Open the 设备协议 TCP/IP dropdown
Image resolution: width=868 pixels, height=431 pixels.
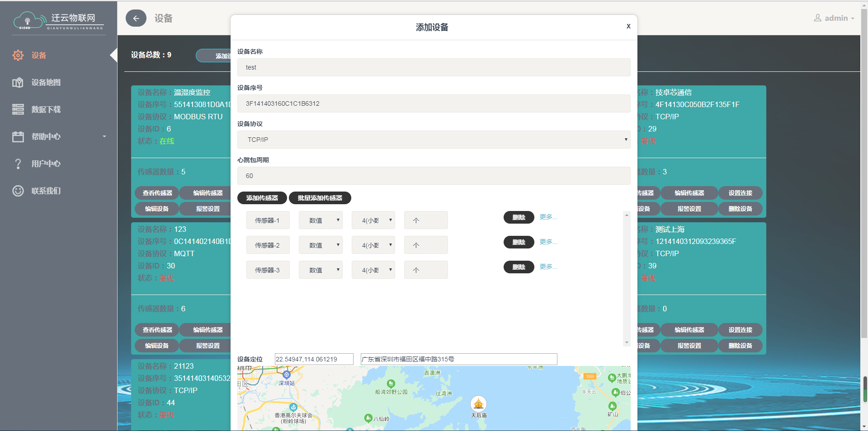pos(434,140)
